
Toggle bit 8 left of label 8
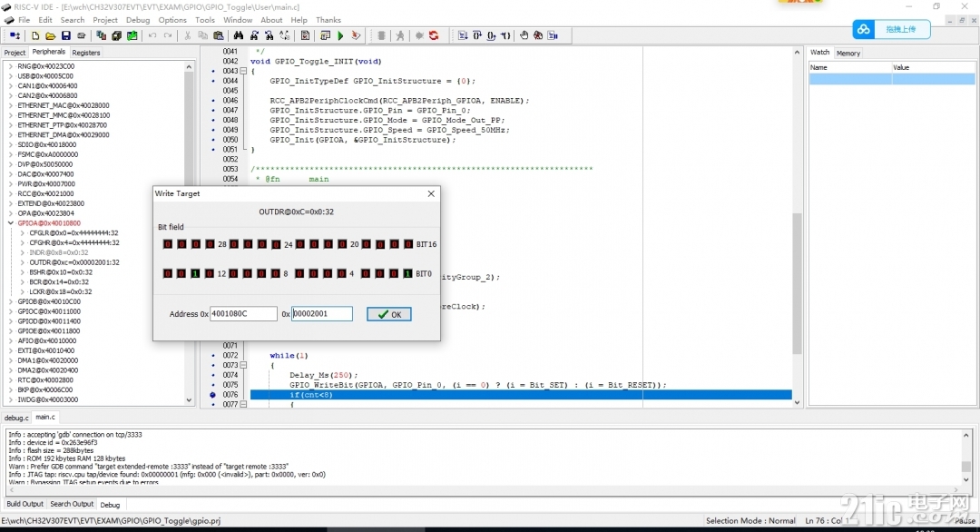(276, 274)
